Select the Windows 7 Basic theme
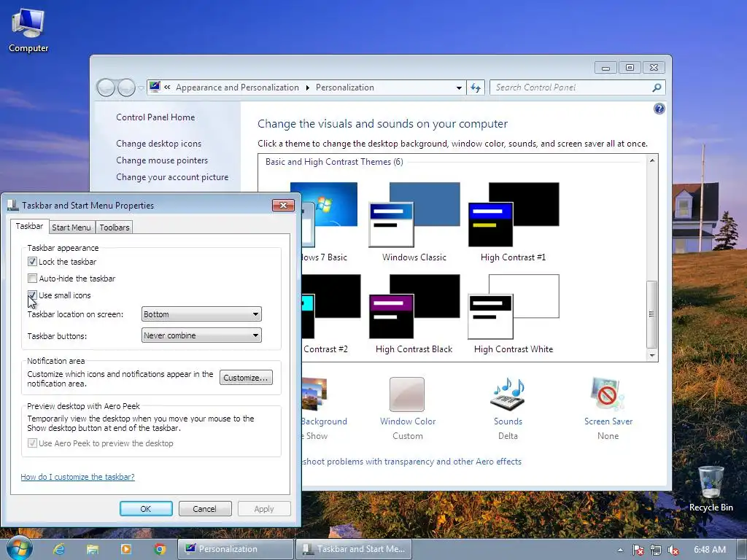Screen dimensions: 747x560 (329, 222)
